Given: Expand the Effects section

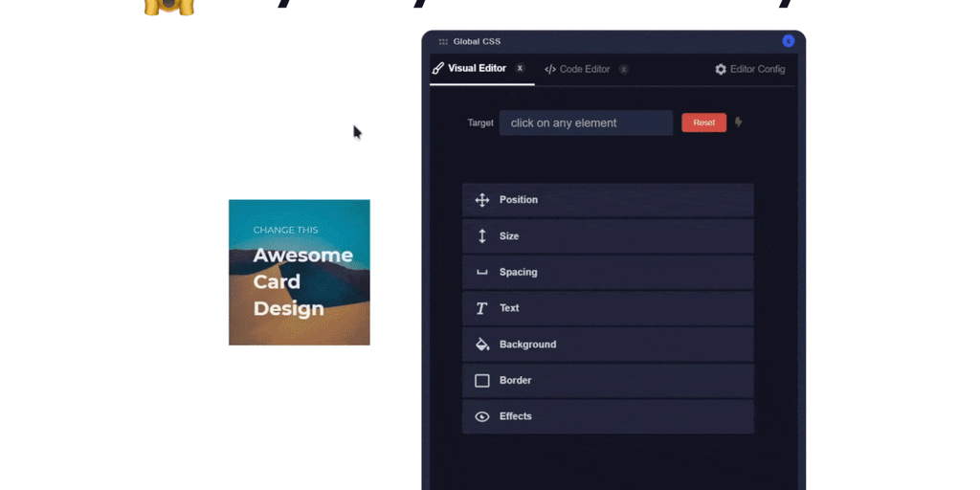Looking at the screenshot, I should pos(608,416).
